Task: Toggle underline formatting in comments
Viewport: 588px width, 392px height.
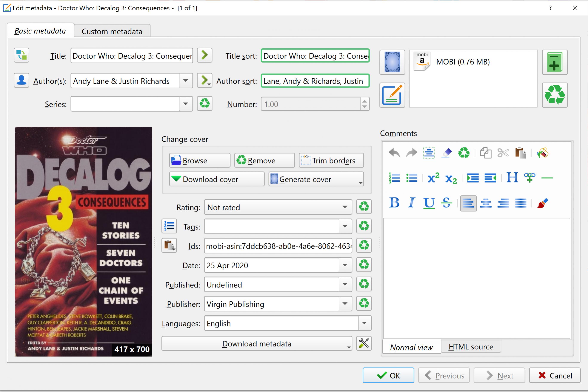Action: pyautogui.click(x=429, y=203)
